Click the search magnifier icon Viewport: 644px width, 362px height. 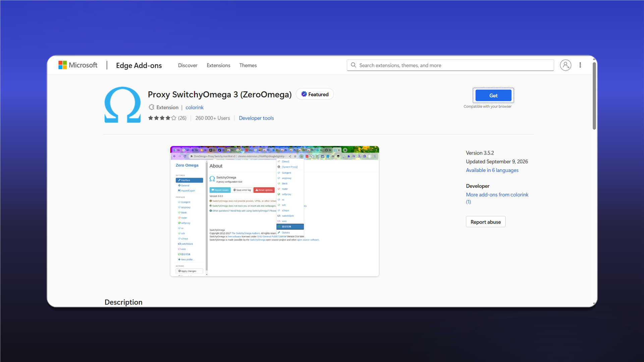[x=353, y=65]
